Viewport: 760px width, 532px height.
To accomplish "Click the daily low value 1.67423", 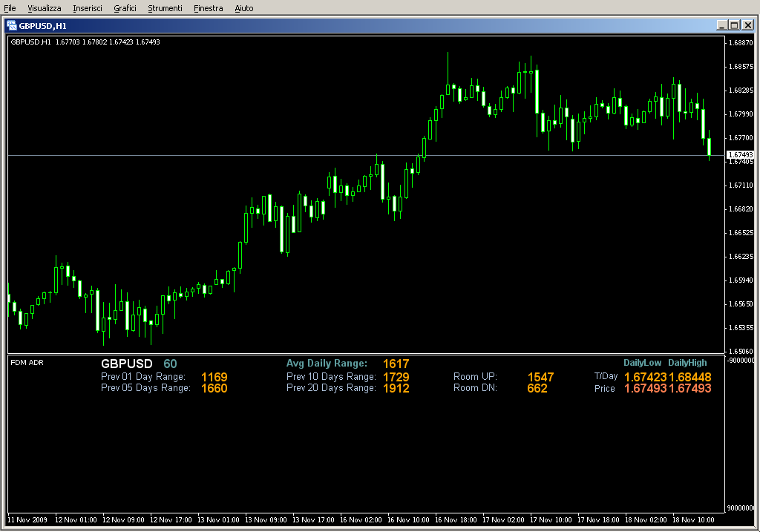I will point(646,377).
